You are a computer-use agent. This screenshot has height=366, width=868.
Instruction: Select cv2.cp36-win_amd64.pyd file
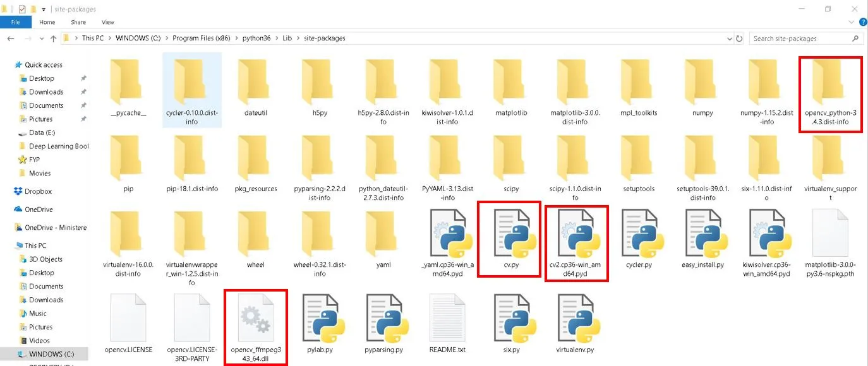[575, 243]
